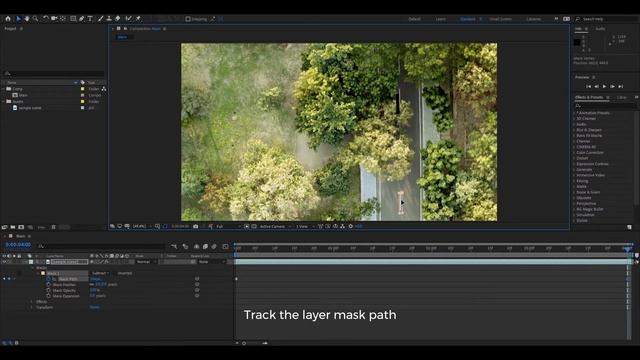Expand the Color Correction effects category
This screenshot has height=360, width=640.
click(574, 153)
